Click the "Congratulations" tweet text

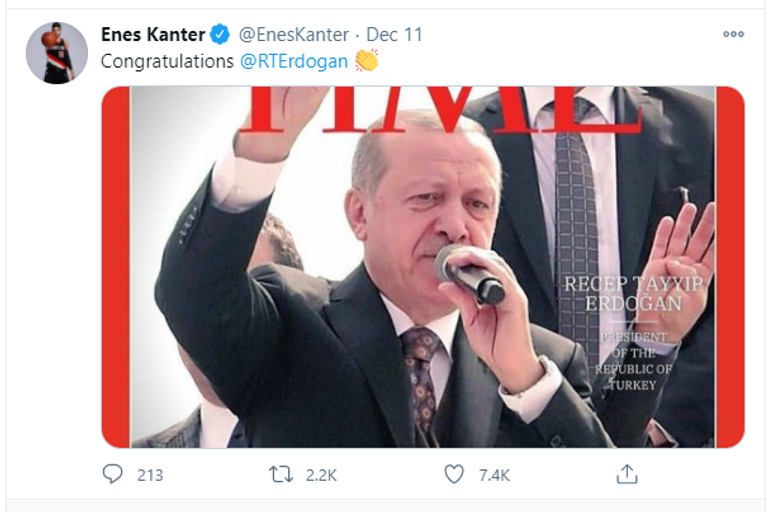coord(167,61)
